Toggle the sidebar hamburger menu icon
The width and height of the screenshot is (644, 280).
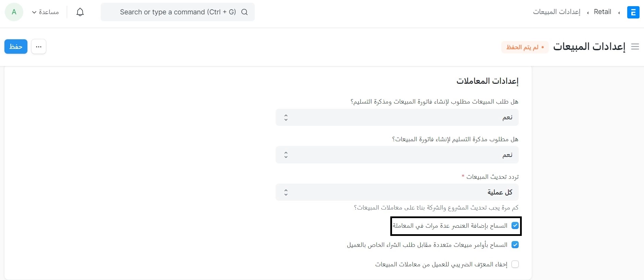(x=635, y=47)
